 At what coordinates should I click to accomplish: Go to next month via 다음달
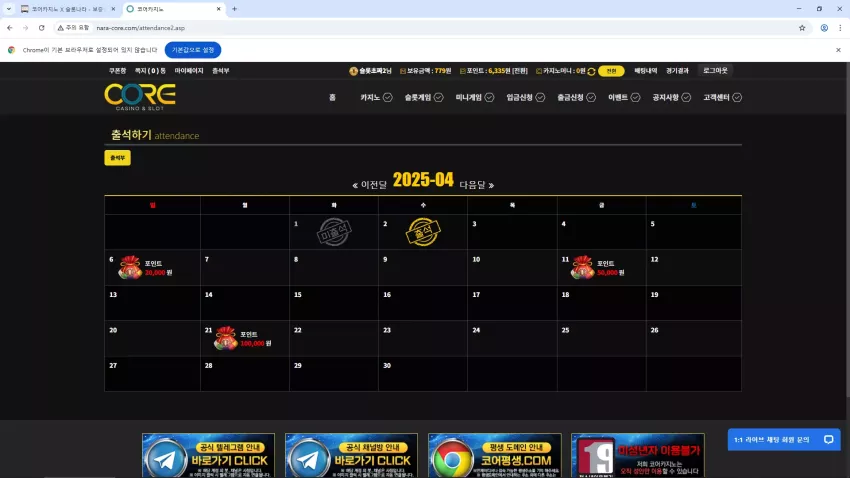(477, 185)
